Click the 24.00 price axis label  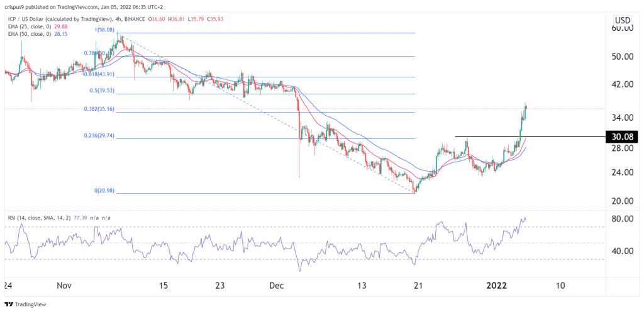(623, 172)
